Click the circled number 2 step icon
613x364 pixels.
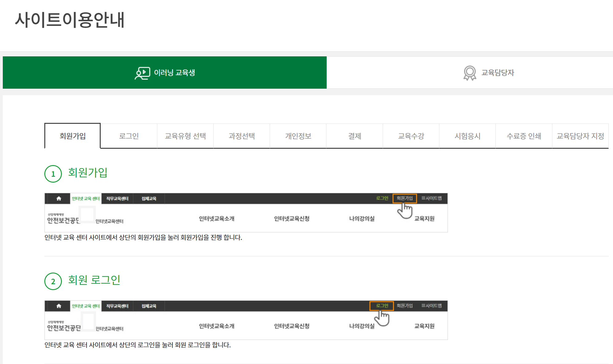point(53,281)
